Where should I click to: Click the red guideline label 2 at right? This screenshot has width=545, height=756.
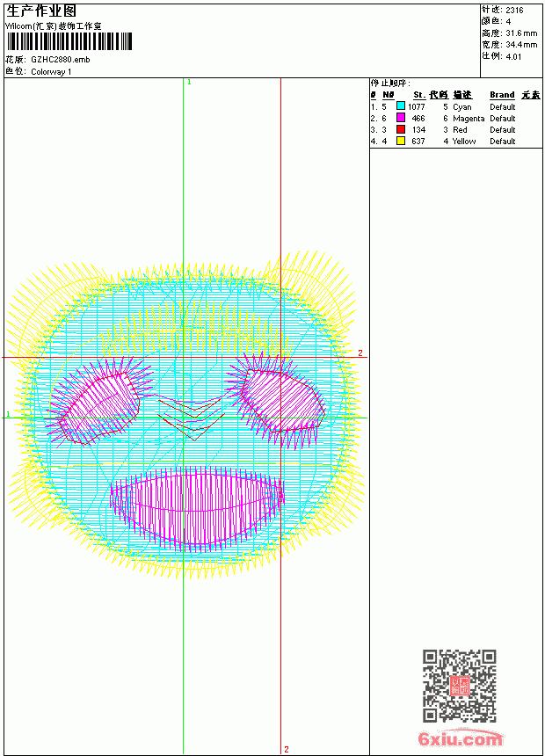pyautogui.click(x=360, y=353)
